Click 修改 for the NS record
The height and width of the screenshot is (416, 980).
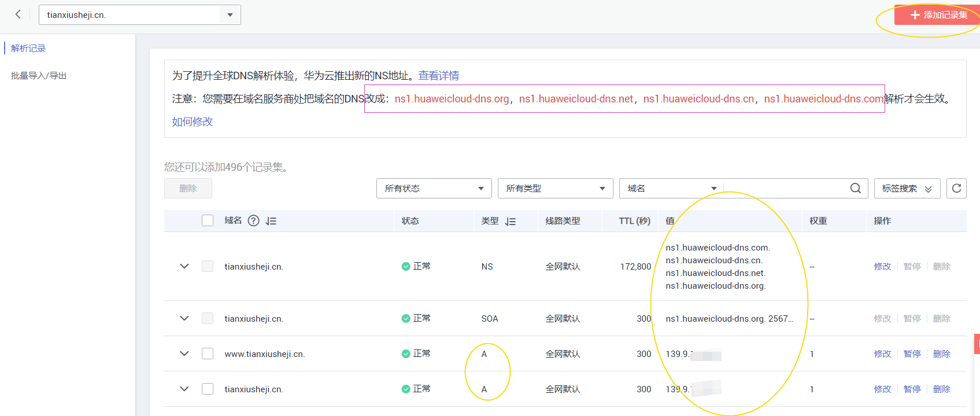(x=882, y=266)
